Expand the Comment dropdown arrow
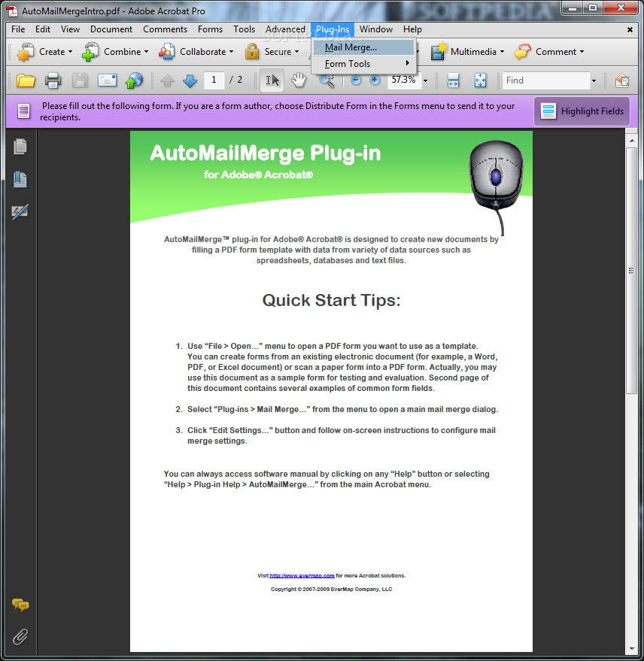Viewport: 644px width, 661px height. point(582,52)
